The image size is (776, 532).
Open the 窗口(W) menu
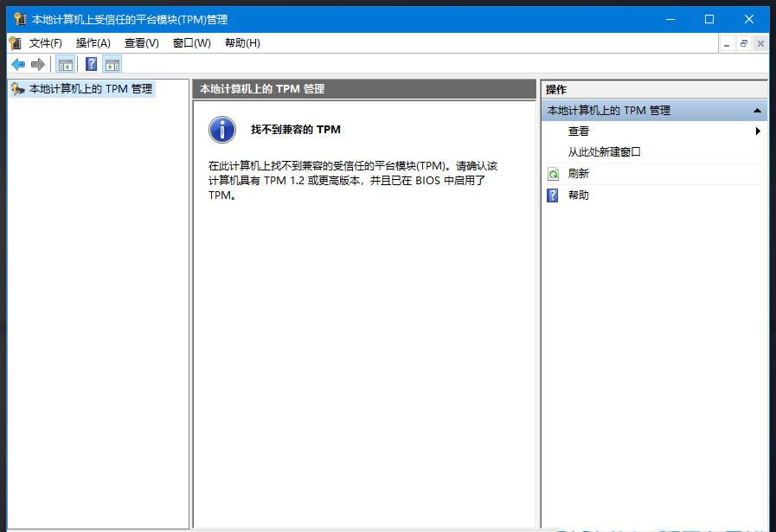click(191, 42)
